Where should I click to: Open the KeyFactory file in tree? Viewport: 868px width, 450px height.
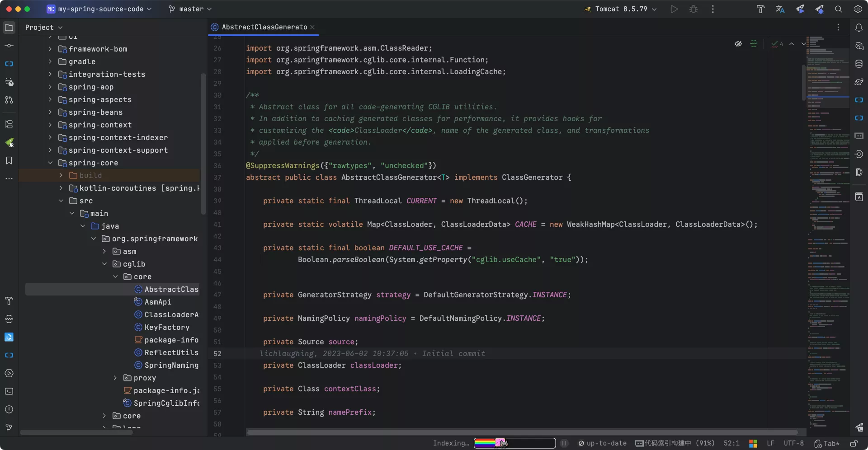point(167,327)
